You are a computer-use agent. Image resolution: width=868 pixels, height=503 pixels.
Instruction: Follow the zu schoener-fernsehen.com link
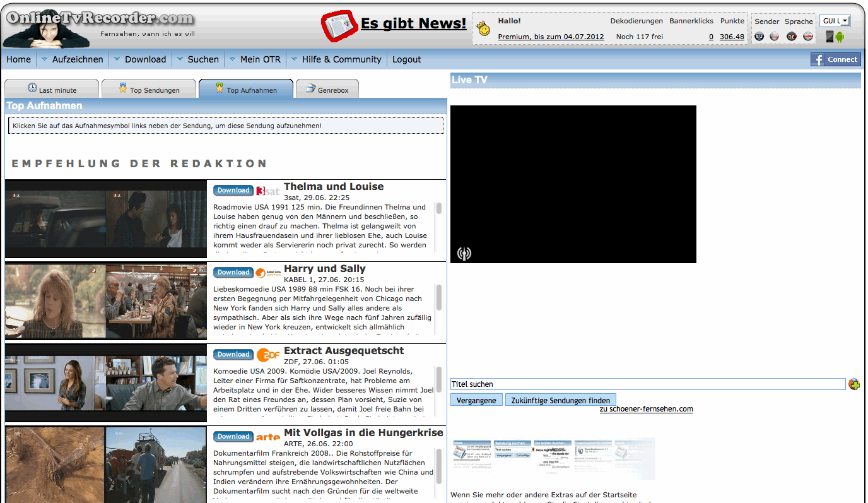point(647,409)
